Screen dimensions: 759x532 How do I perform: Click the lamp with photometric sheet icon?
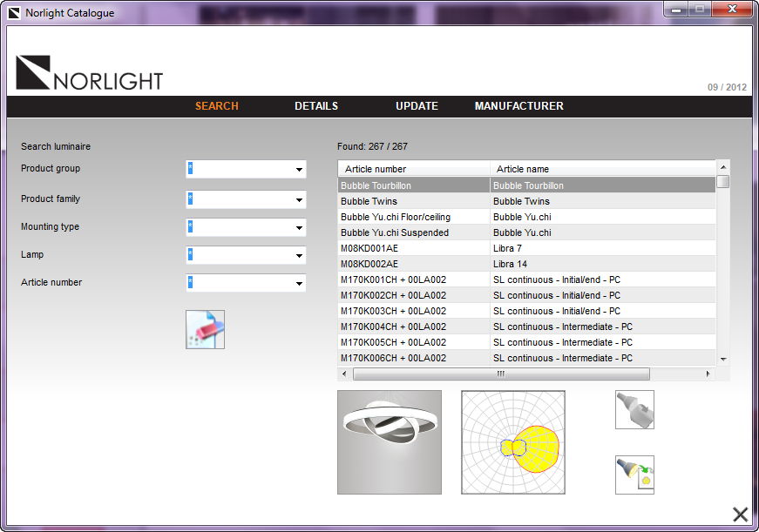click(634, 474)
